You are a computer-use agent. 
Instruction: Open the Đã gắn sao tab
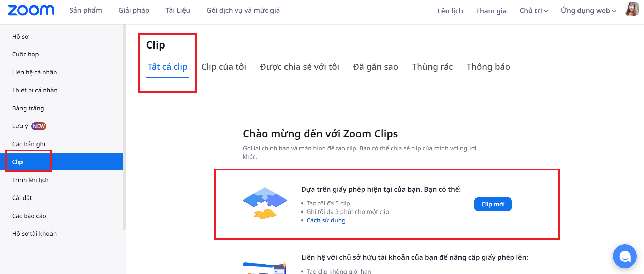tap(376, 67)
